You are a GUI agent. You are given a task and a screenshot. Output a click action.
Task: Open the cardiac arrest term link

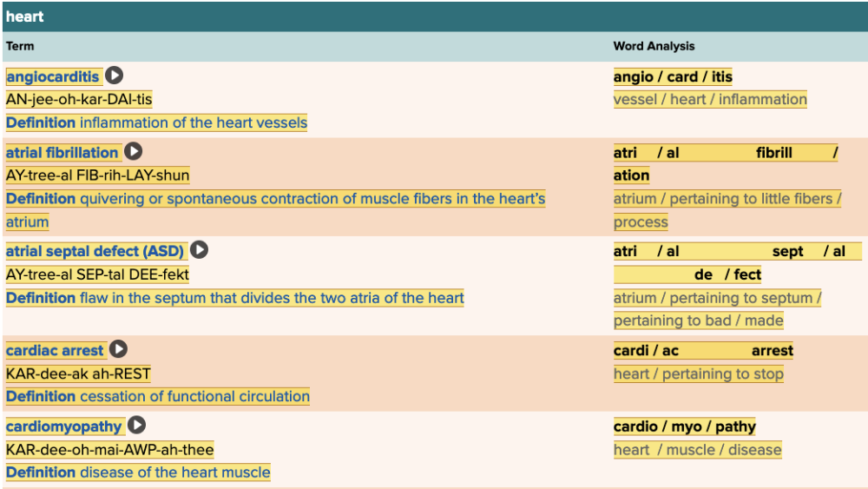(55, 351)
